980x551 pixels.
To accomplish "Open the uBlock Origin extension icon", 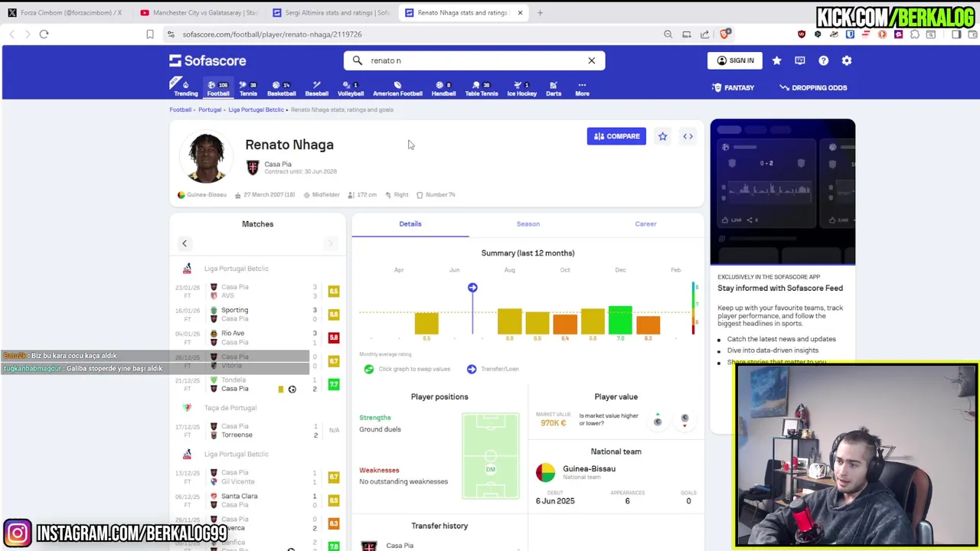I will [x=802, y=34].
